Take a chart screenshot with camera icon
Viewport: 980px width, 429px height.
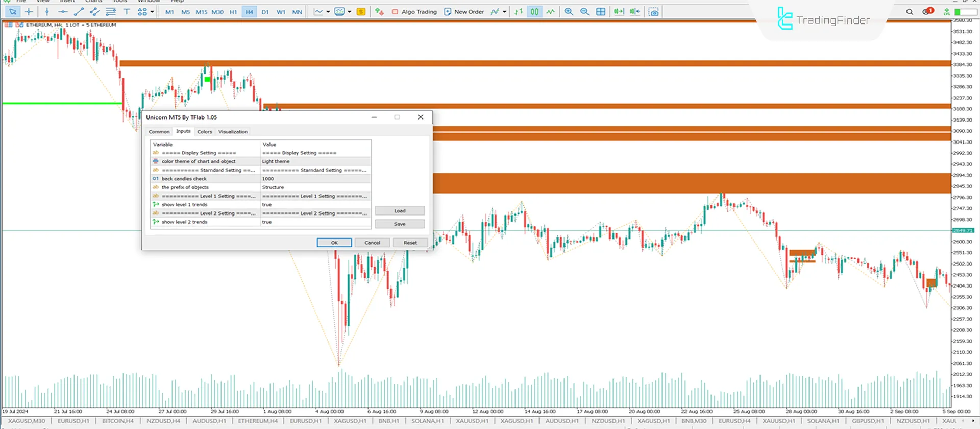pos(653,12)
